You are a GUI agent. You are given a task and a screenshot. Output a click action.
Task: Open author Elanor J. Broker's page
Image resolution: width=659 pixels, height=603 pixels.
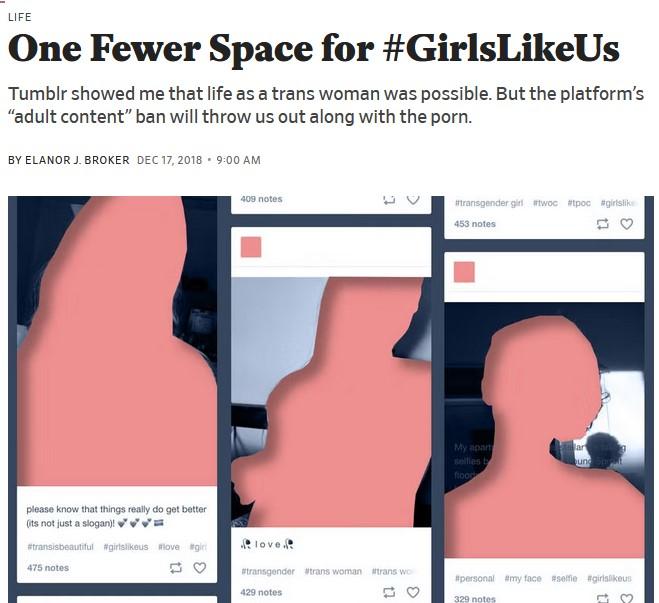[77, 160]
